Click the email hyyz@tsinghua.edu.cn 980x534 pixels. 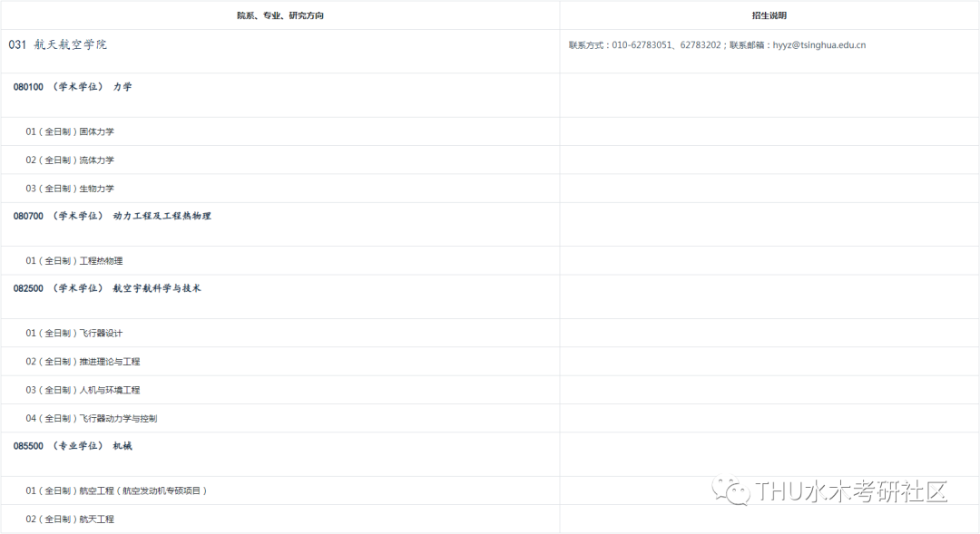pyautogui.click(x=818, y=44)
